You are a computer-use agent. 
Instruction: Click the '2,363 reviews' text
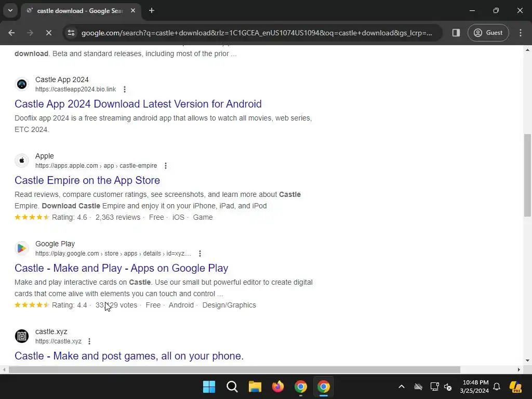pos(118,218)
